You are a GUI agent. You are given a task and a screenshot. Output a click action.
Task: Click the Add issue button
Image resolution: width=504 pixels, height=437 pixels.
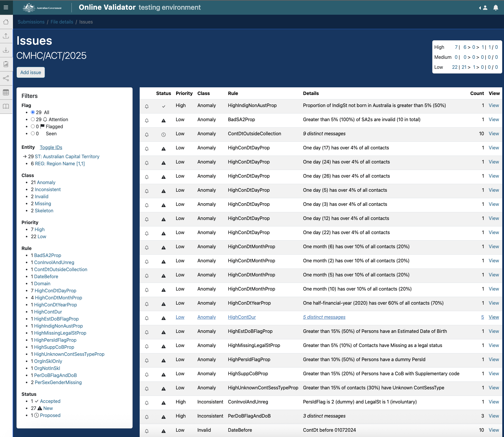31,72
